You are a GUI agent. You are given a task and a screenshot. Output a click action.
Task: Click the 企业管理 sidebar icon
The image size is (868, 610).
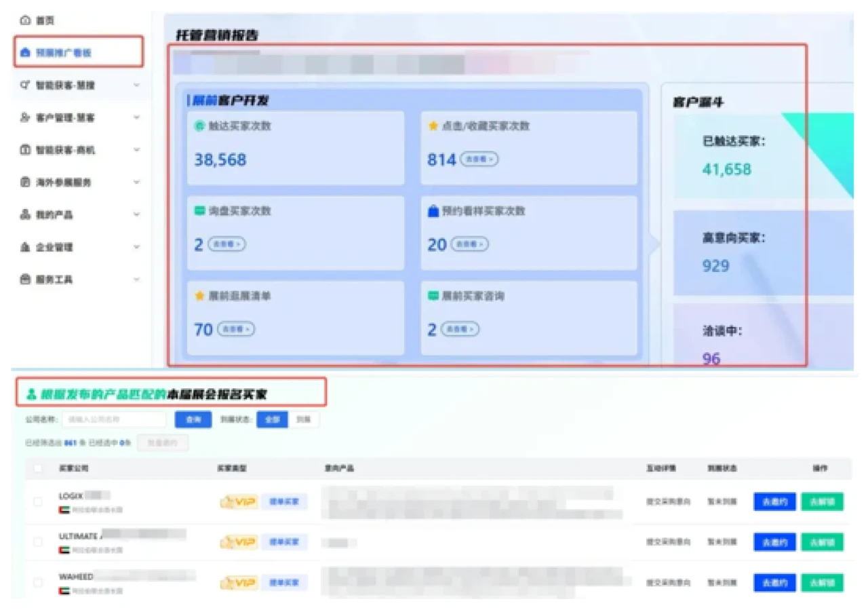tap(26, 247)
